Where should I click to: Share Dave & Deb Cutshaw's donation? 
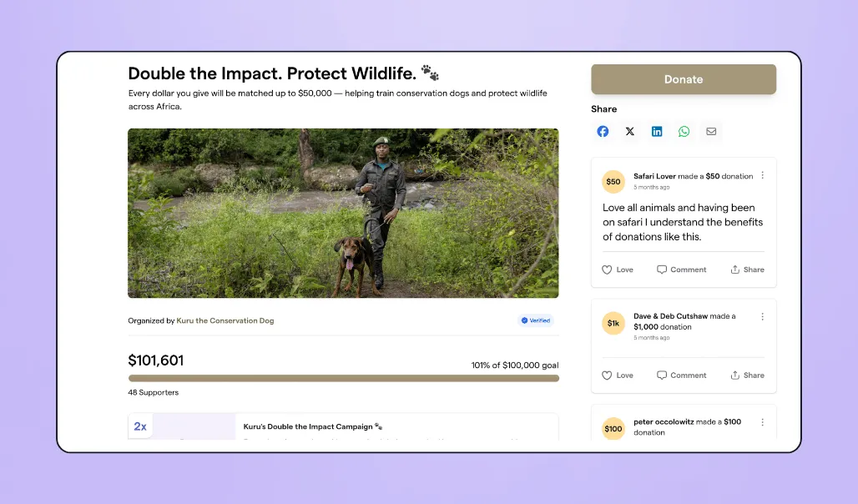click(x=747, y=375)
